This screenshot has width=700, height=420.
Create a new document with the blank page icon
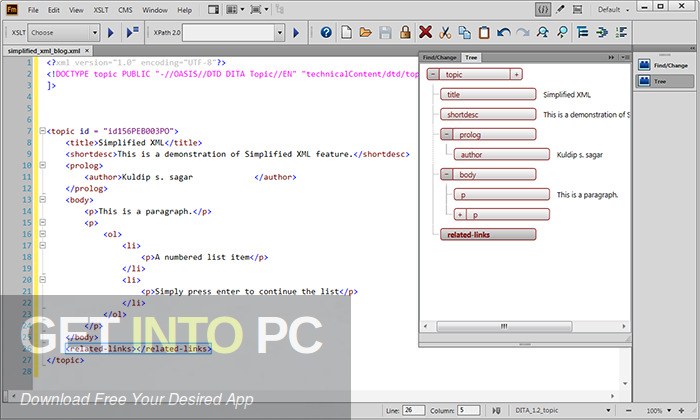click(x=346, y=32)
